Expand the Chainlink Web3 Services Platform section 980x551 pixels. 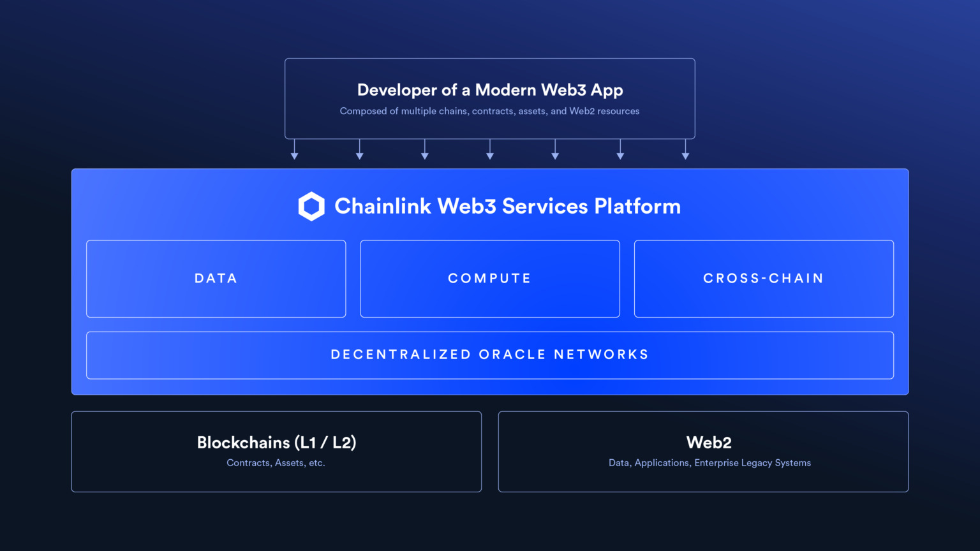click(x=489, y=281)
